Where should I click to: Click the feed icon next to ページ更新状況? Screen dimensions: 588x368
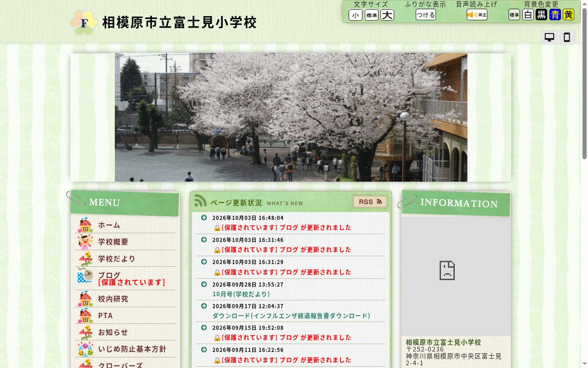coord(201,201)
